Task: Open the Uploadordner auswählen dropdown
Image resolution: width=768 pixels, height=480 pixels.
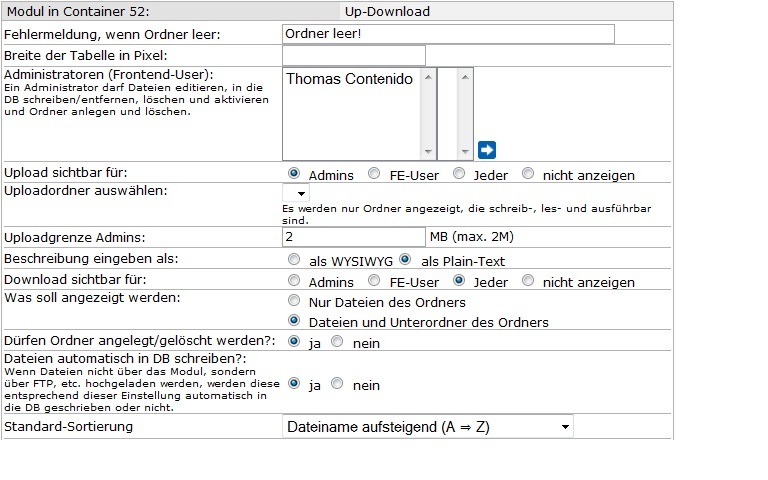Action: pyautogui.click(x=296, y=192)
